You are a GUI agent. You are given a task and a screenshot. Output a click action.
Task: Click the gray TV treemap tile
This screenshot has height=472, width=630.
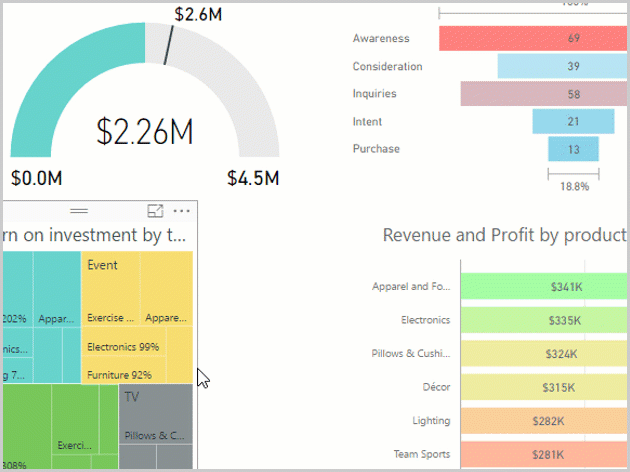click(x=155, y=405)
